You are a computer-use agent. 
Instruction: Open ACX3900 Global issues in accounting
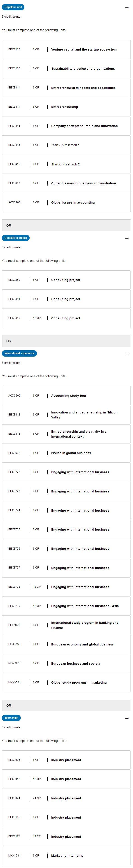point(66,202)
